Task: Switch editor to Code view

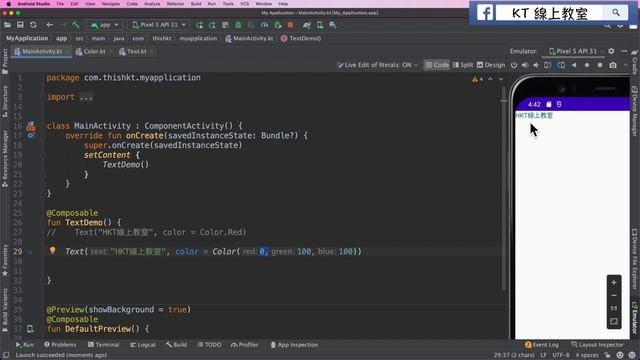Action: [437, 65]
